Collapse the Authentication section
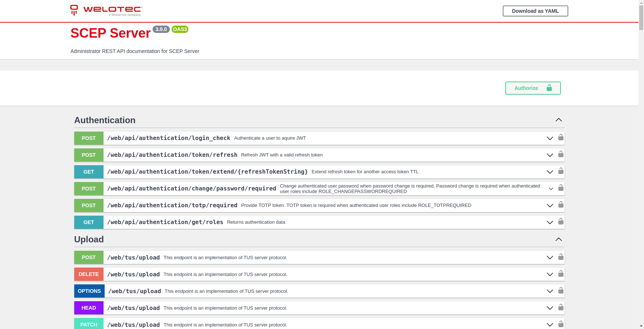Image resolution: width=644 pixels, height=329 pixels. 559,120
